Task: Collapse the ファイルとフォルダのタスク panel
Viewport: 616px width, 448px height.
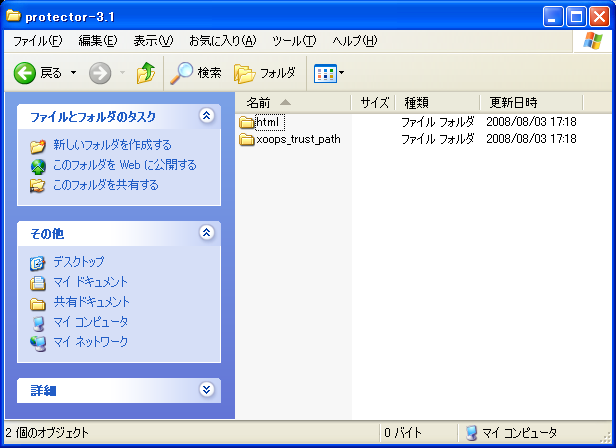Action: [207, 116]
